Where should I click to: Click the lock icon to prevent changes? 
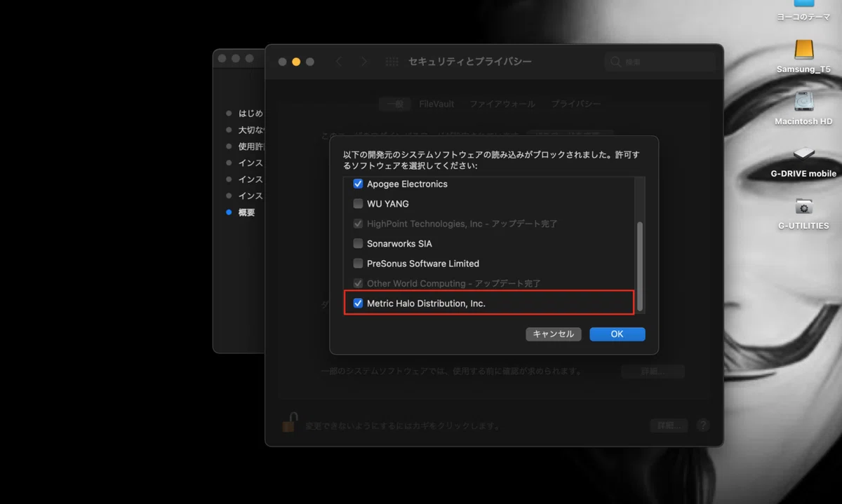289,422
